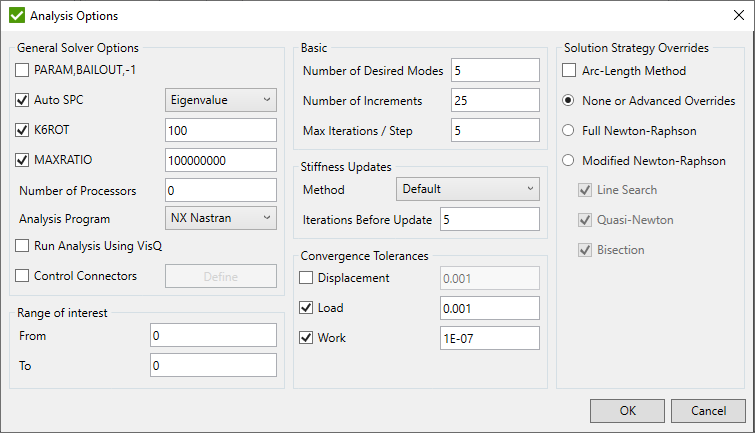
Task: Check the Displacement convergence tolerance
Action: (308, 278)
